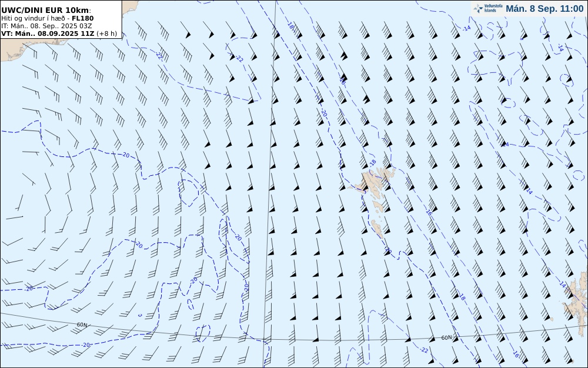
Task: Select the 'Mán. 8 Sep. 11:00' timestamp
Action: click(x=544, y=9)
